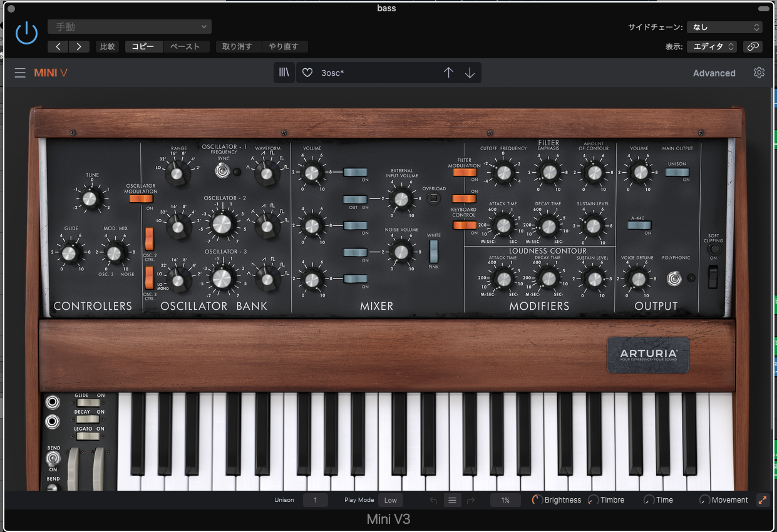Click the link chain icon
Image resolution: width=777 pixels, height=532 pixels.
(x=752, y=46)
